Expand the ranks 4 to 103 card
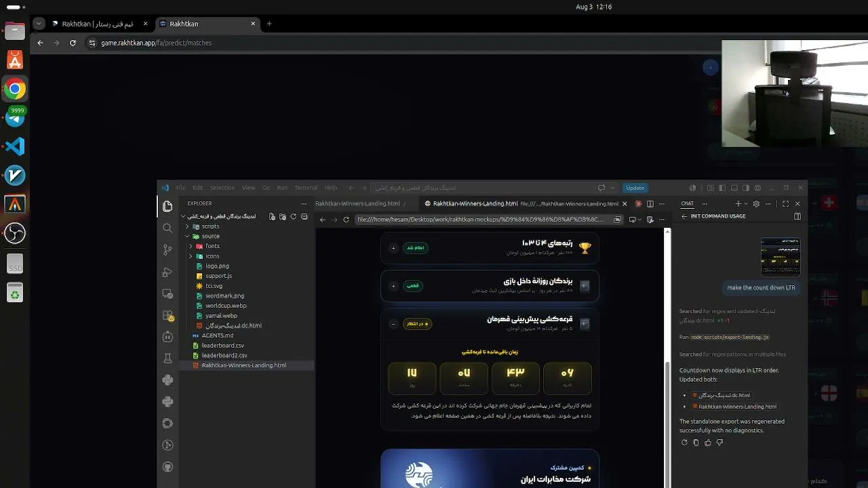 (393, 248)
